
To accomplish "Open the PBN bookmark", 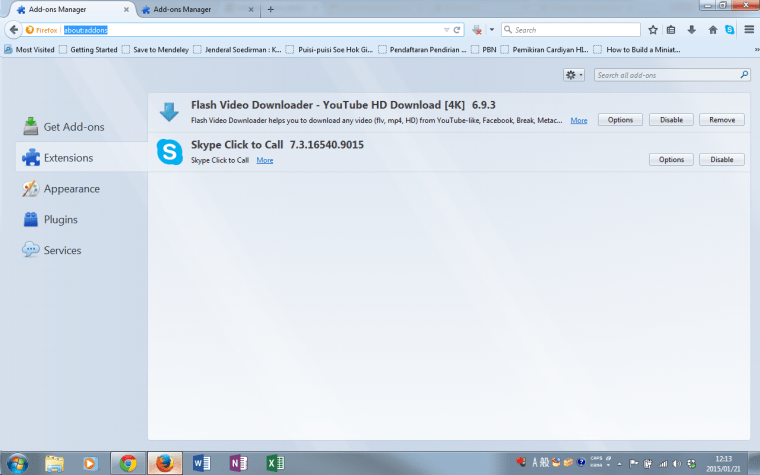I will (484, 49).
